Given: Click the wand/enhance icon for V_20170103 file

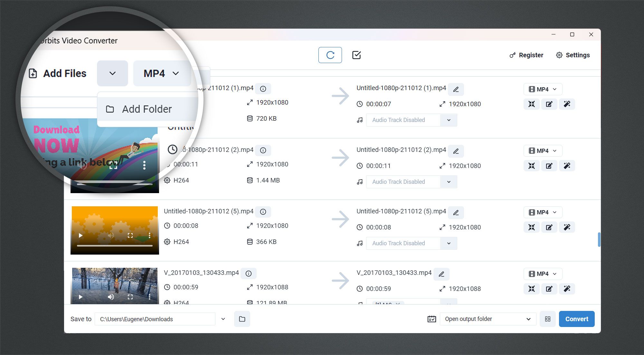Looking at the screenshot, I should coord(567,289).
